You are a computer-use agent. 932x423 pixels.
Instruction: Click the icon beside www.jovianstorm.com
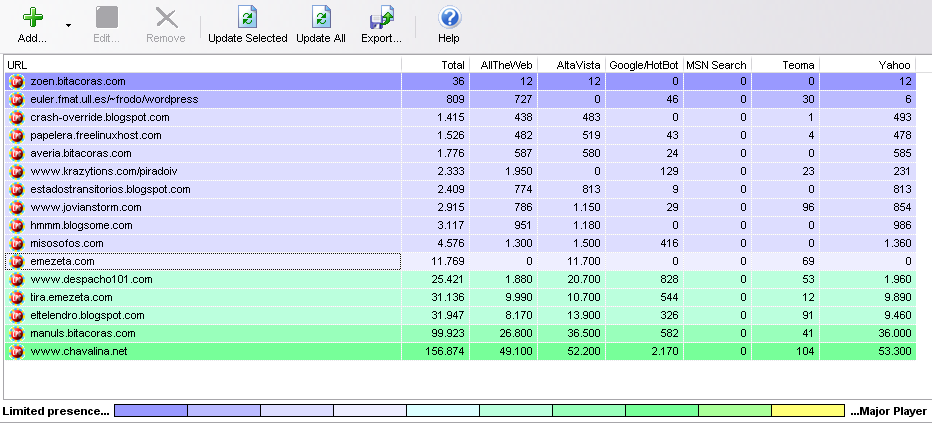[17, 207]
